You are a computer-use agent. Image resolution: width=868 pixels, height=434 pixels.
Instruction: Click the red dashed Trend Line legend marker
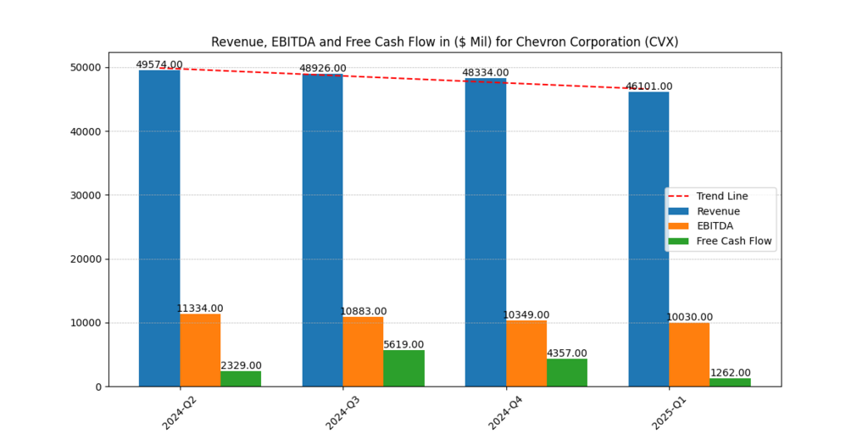pyautogui.click(x=679, y=197)
